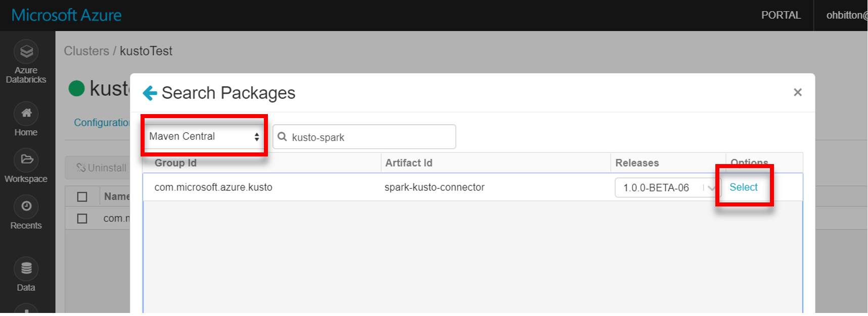
Task: Click the magnifier search icon
Action: pos(283,137)
